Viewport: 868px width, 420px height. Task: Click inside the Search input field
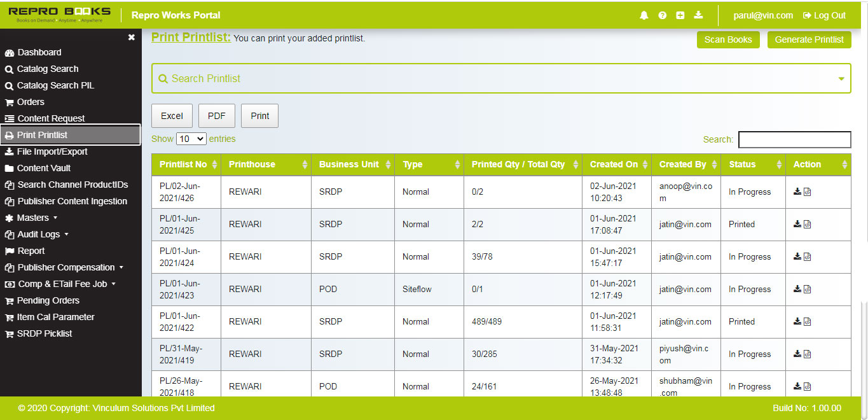794,139
